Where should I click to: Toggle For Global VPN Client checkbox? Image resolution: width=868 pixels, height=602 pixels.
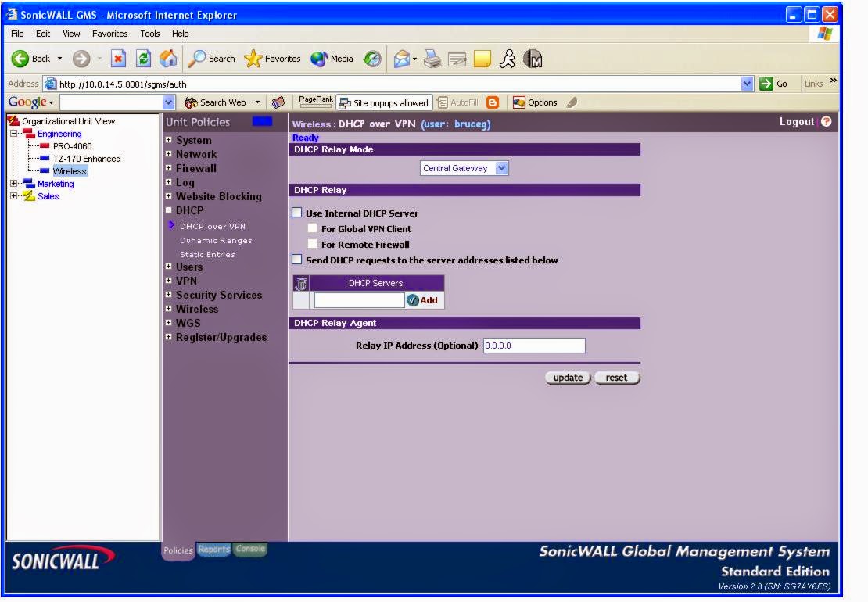pos(313,228)
